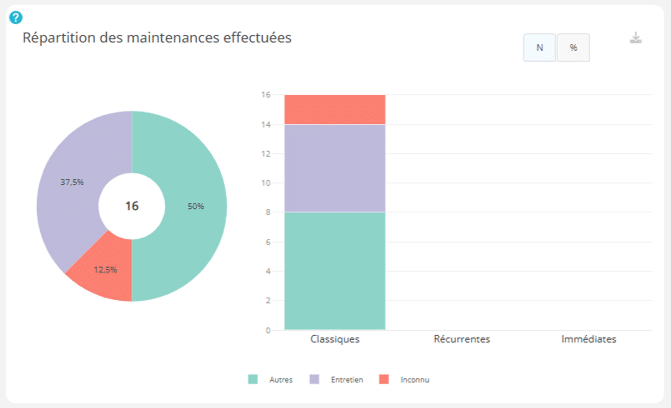Toggle the Autres series in the legend
Screen dimensions: 671x408
(281, 380)
